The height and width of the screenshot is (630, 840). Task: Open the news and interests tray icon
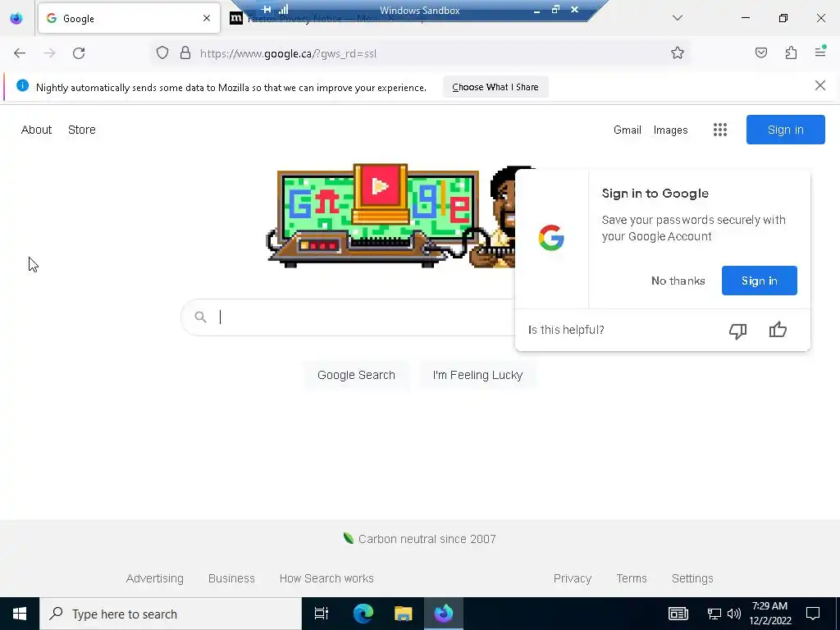[678, 614]
